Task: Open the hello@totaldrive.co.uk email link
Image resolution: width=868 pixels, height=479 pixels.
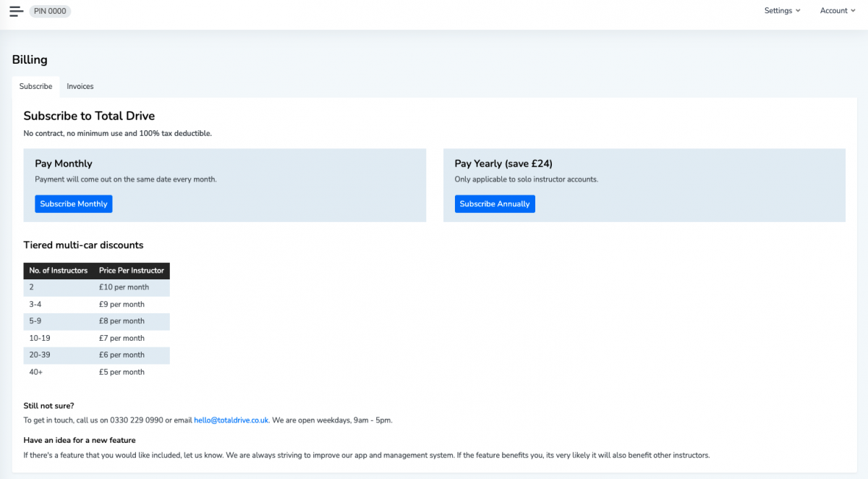Action: 231,420
